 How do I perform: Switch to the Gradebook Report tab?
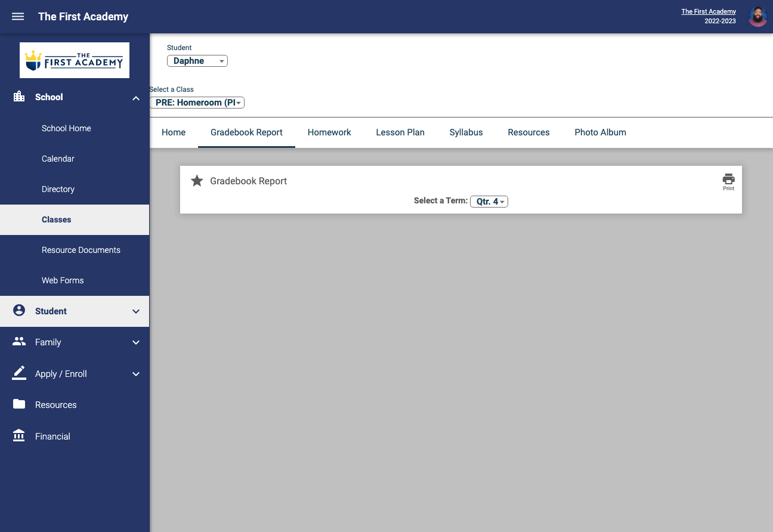246,132
